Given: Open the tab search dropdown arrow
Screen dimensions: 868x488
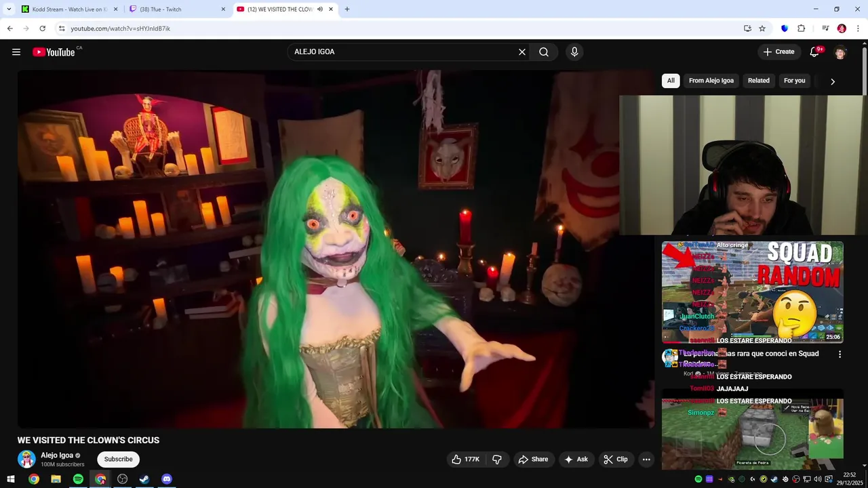Looking at the screenshot, I should click(9, 9).
